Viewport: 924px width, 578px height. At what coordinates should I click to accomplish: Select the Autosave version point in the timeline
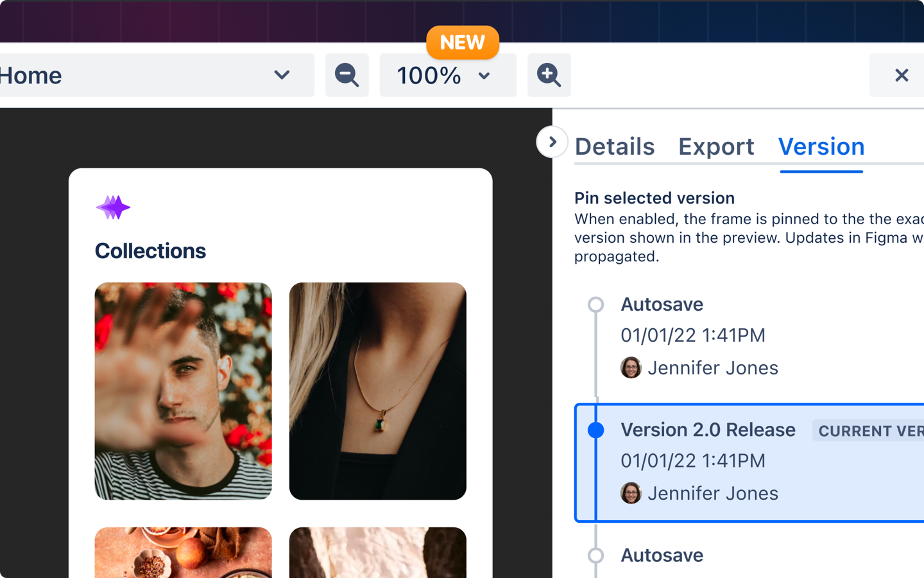pos(596,304)
